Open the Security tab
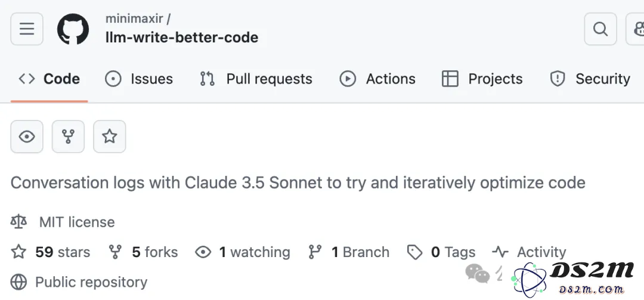This screenshot has height=300, width=644. [590, 79]
